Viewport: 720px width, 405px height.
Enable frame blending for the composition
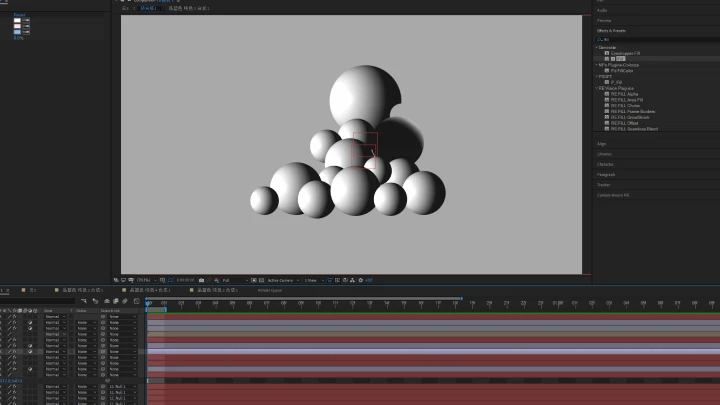tap(116, 301)
